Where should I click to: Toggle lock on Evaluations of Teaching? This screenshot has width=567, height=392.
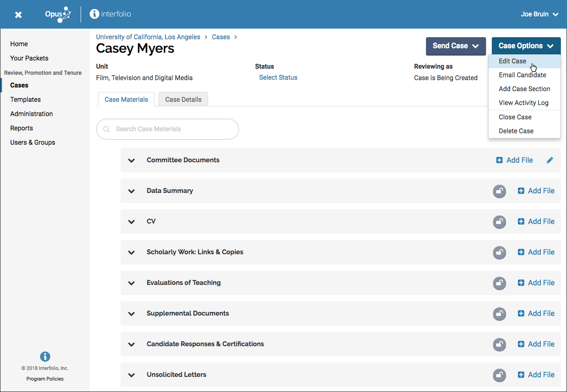pos(500,283)
